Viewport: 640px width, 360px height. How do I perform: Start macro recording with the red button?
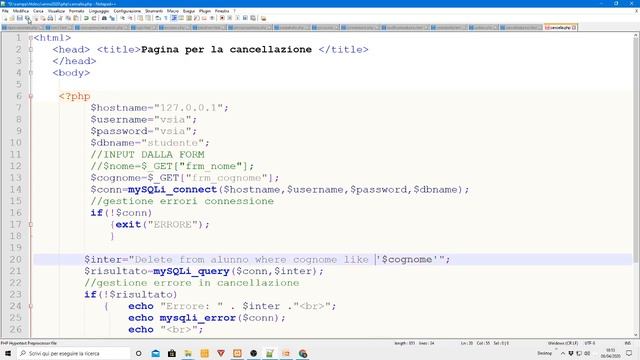pos(222,18)
